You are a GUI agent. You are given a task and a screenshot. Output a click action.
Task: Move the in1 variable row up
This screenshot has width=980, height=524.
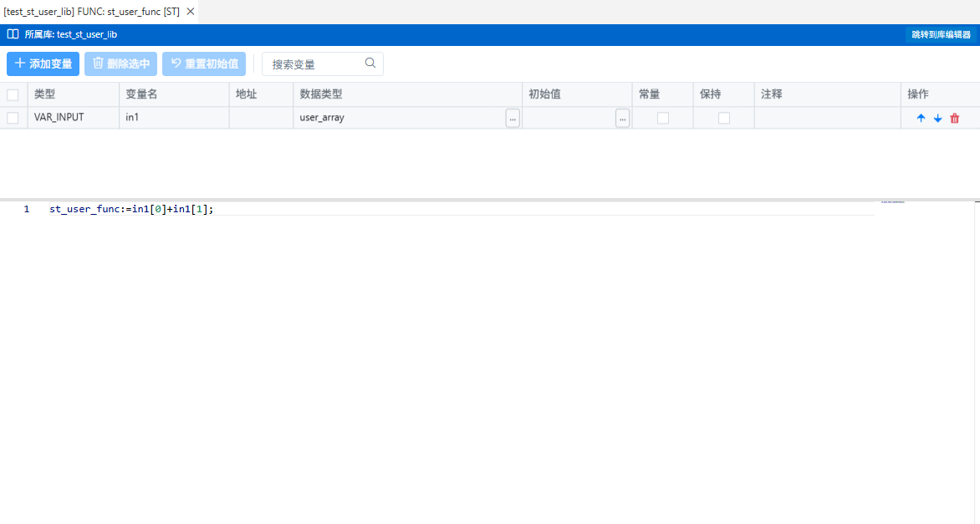point(921,118)
